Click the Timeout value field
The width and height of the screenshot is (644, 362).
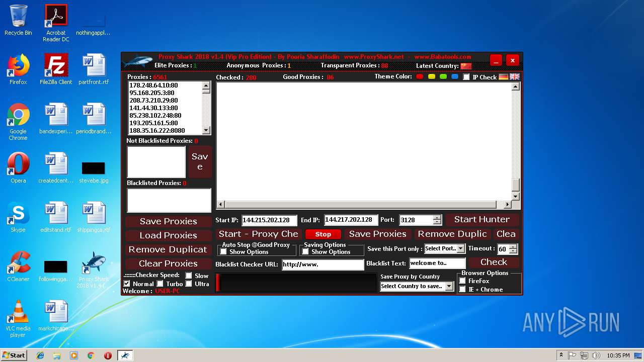click(503, 249)
